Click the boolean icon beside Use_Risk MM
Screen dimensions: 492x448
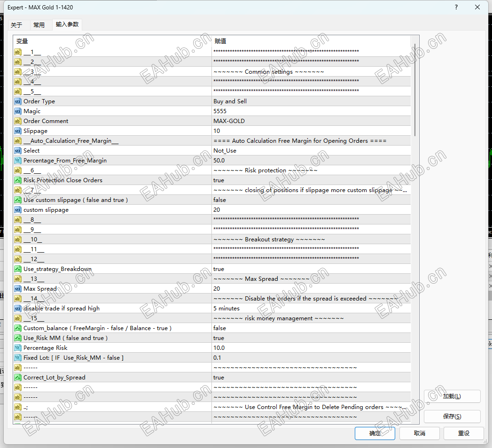click(18, 338)
